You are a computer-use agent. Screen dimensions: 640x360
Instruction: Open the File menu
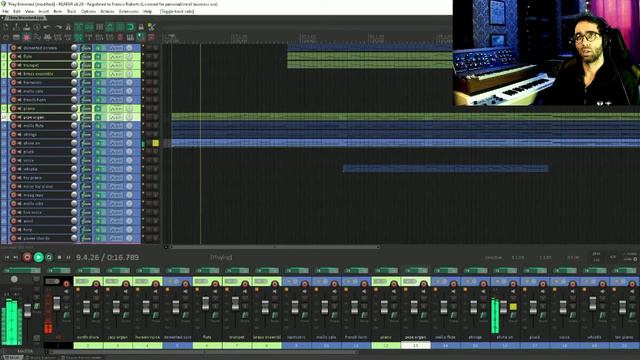pyautogui.click(x=5, y=11)
